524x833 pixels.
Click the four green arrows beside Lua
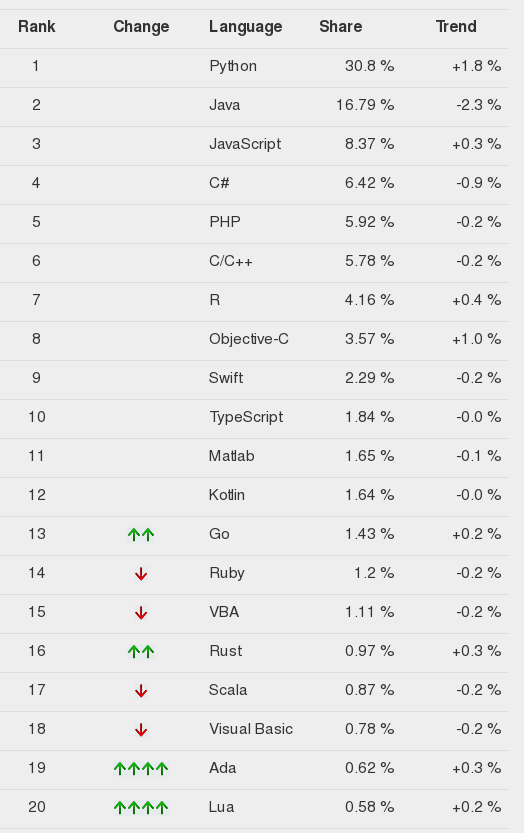tap(141, 808)
